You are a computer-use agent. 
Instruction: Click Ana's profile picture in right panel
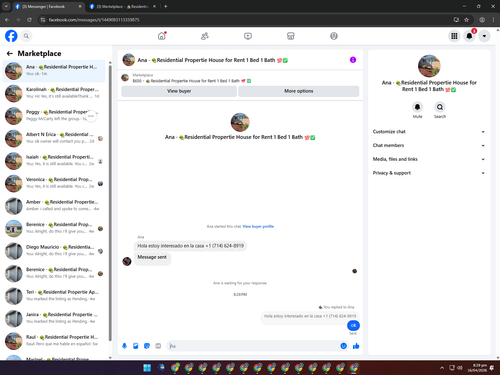coord(429,66)
